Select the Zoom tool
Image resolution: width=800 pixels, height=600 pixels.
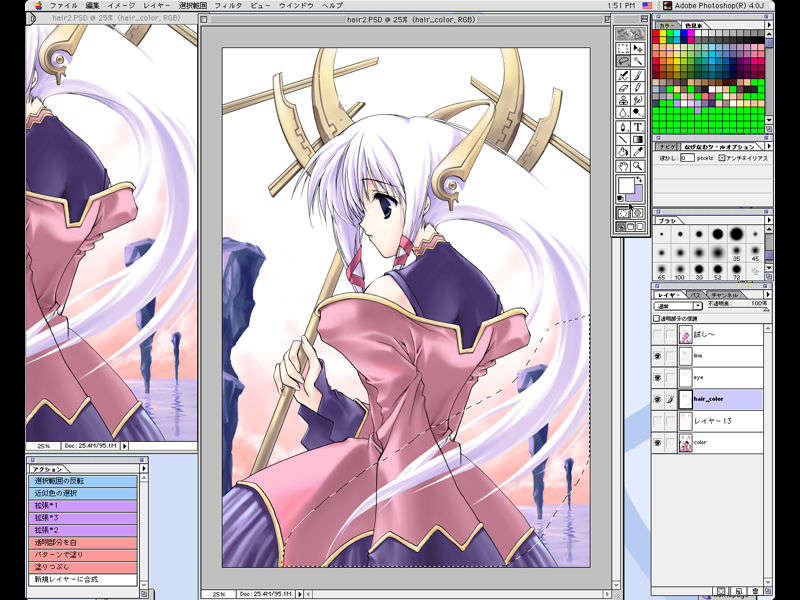638,166
